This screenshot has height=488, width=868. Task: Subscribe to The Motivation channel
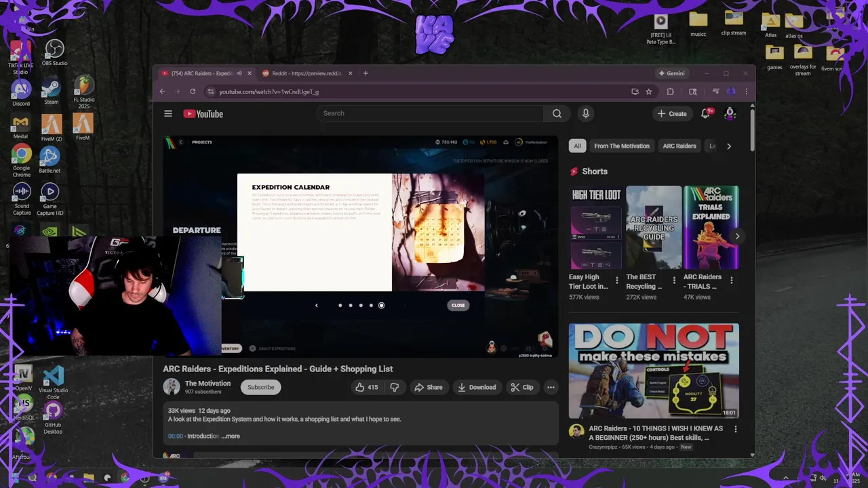(260, 387)
